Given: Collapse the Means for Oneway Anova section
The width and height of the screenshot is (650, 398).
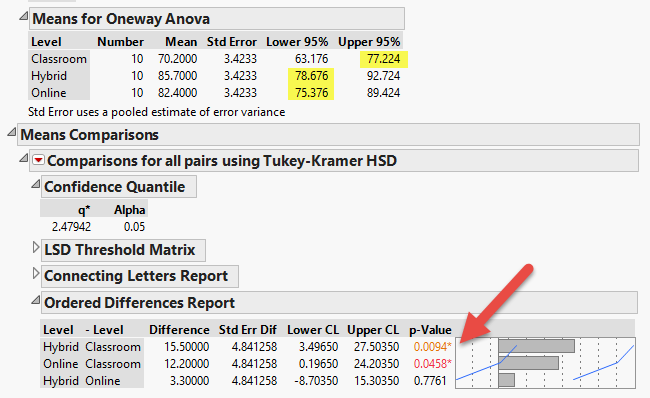Looking at the screenshot, I should click(x=24, y=16).
